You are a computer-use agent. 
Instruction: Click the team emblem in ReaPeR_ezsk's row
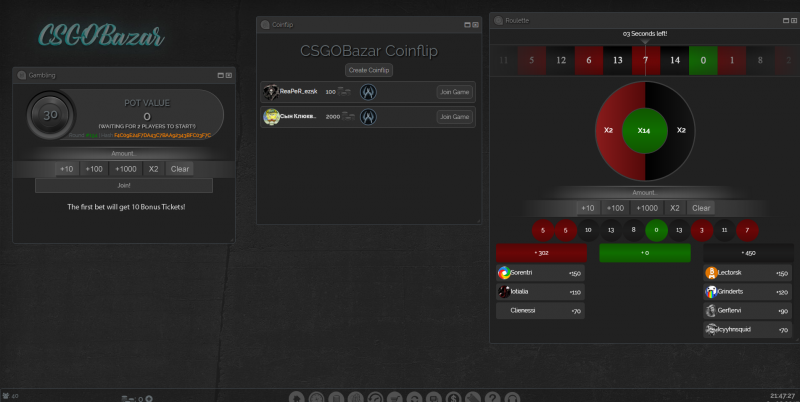tap(368, 92)
